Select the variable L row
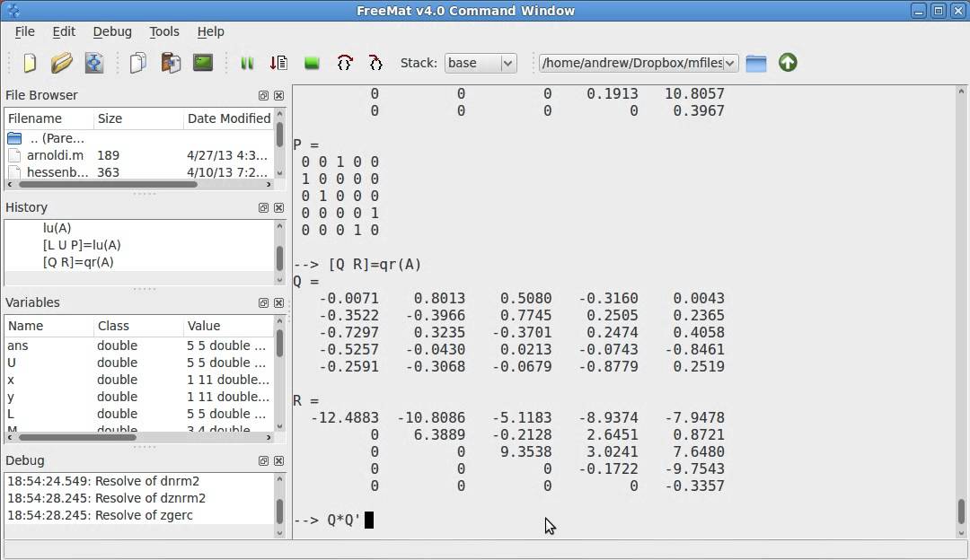This screenshot has height=560, width=970. [139, 414]
